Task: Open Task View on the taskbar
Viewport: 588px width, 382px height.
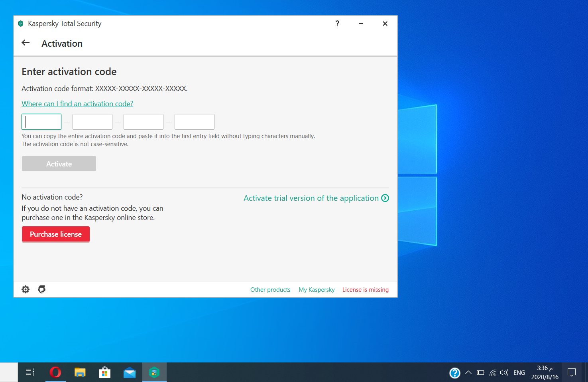Action: click(30, 372)
